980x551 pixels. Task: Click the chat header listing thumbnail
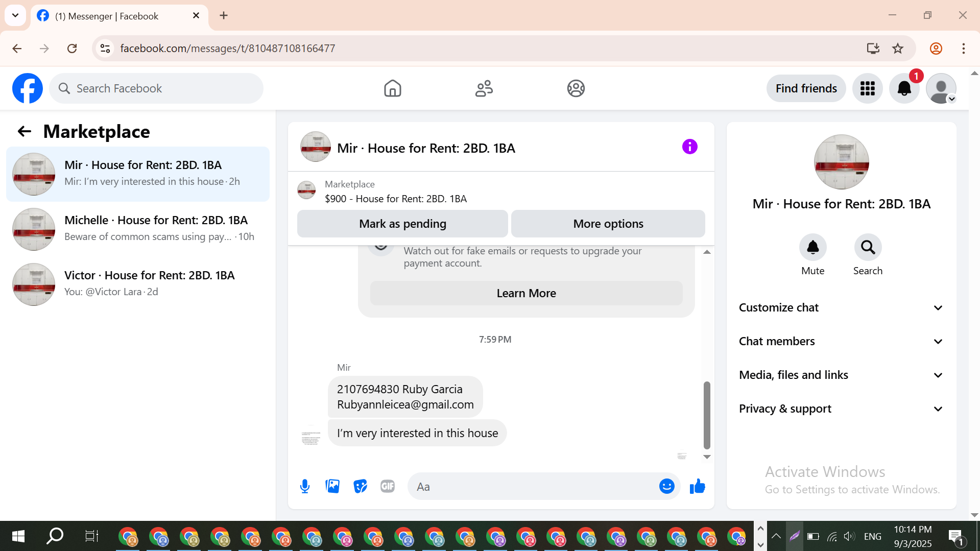(315, 147)
